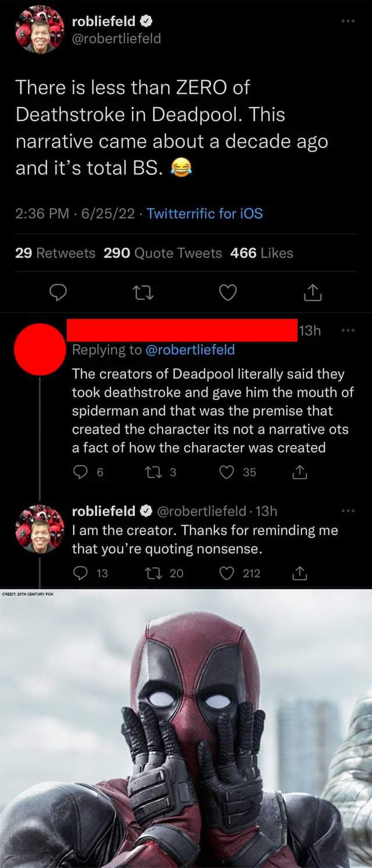This screenshot has height=868, width=372.
Task: Reply to robliefeld's main tweet
Action: point(59,293)
